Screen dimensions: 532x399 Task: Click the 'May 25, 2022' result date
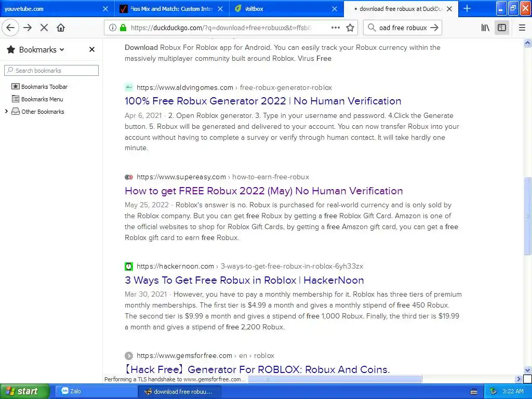tap(147, 205)
